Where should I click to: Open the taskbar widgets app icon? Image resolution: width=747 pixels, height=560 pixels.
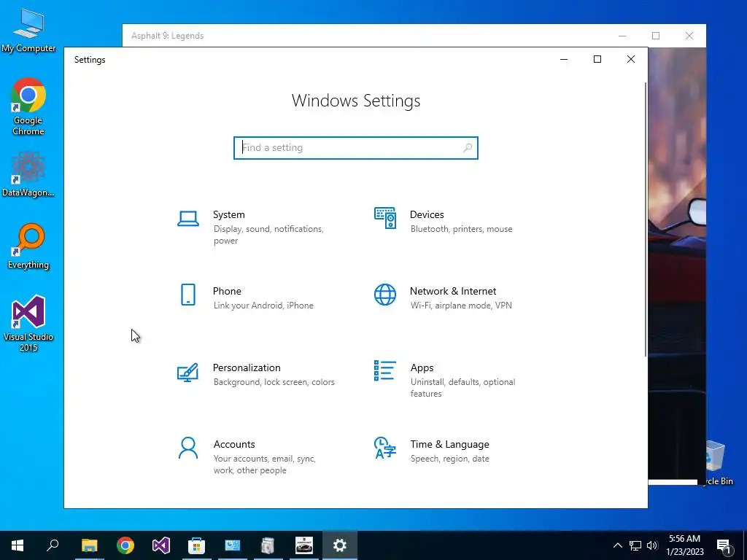233,545
